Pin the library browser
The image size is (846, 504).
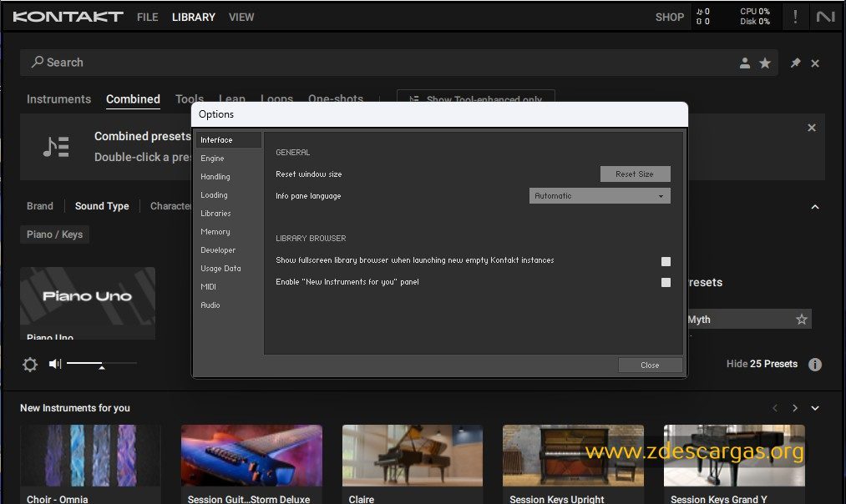795,63
